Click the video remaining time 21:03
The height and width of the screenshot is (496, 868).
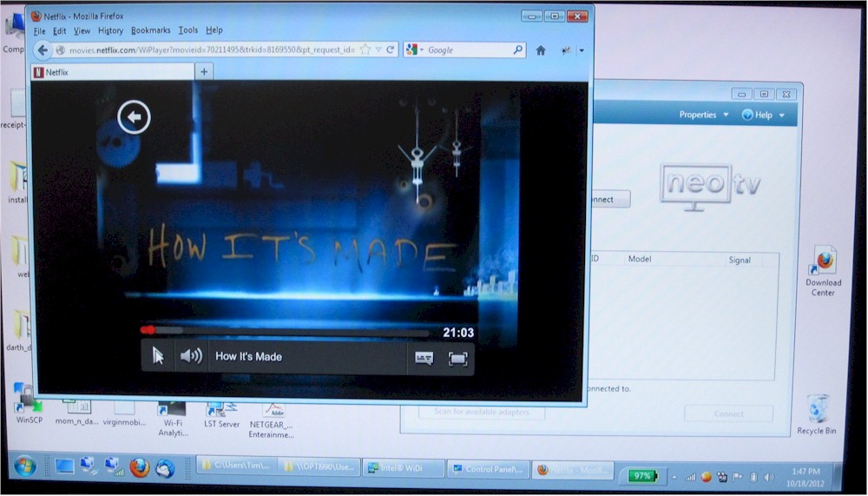(458, 333)
